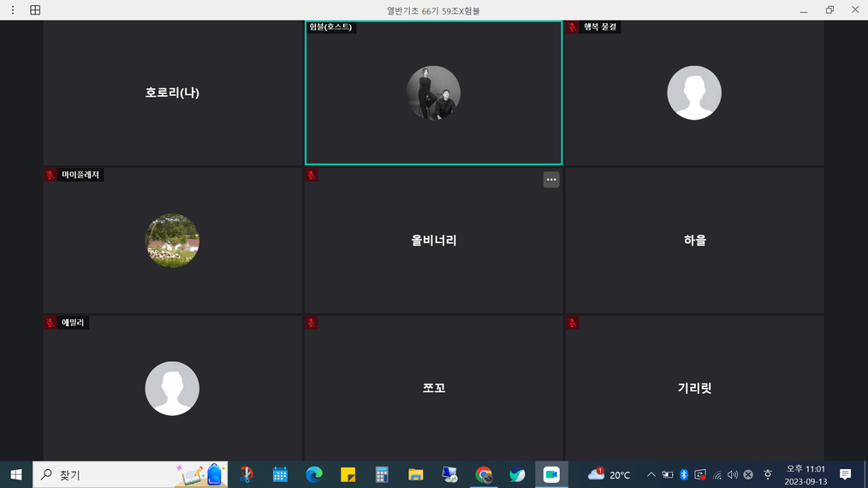The width and height of the screenshot is (868, 488).
Task: Click the host 험블 profile picture
Action: pyautogui.click(x=433, y=93)
